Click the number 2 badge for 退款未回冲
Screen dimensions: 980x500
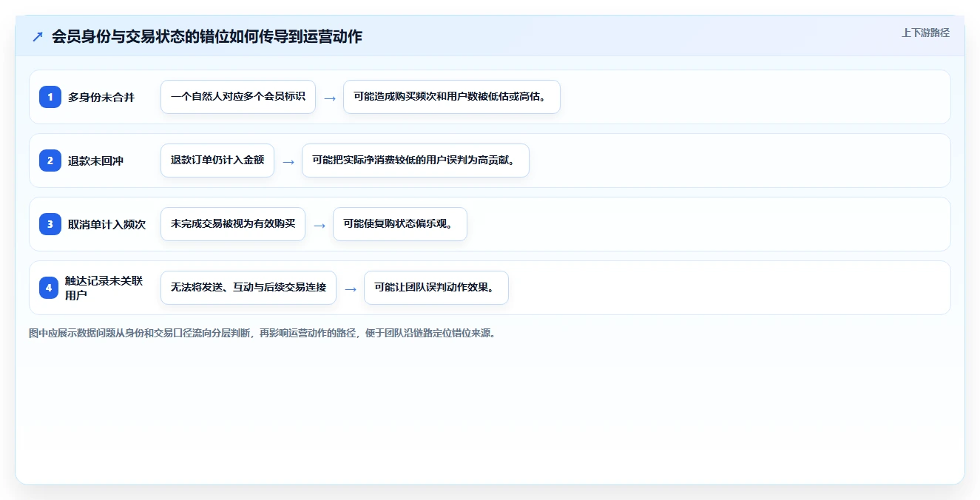click(x=50, y=161)
